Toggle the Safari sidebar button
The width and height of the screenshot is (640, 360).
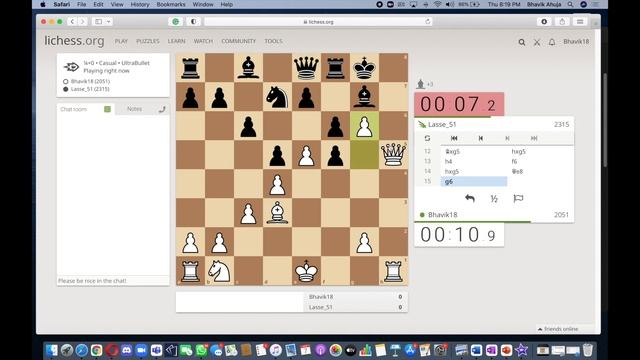pyautogui.click(x=98, y=22)
